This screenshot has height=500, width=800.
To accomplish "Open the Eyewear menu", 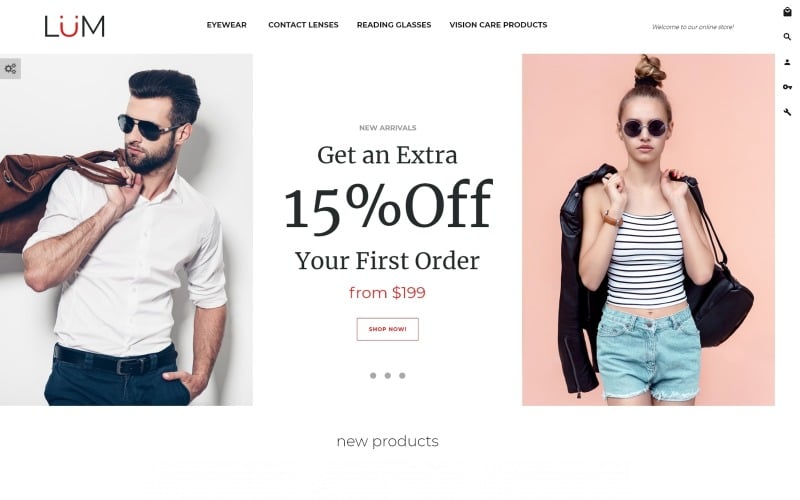I will click(227, 24).
